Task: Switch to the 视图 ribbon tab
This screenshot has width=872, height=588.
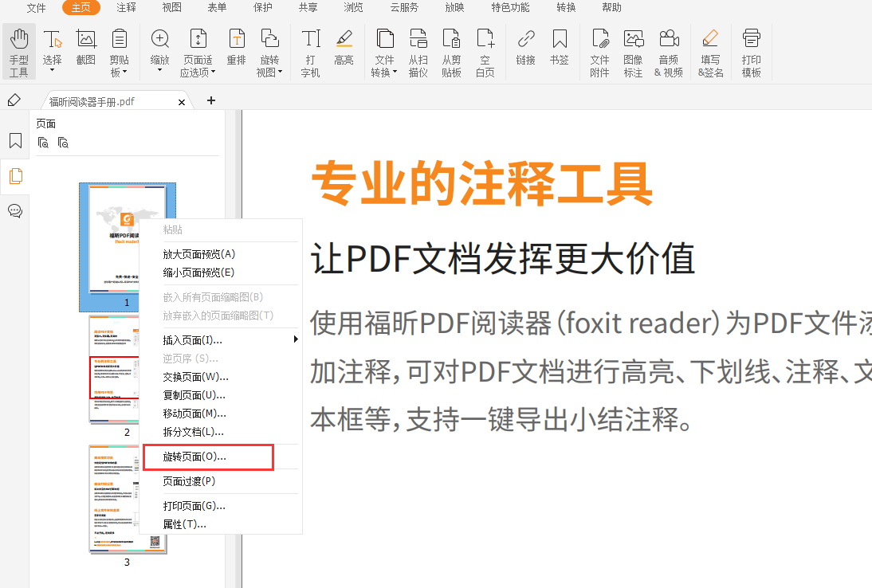Action: 172,8
